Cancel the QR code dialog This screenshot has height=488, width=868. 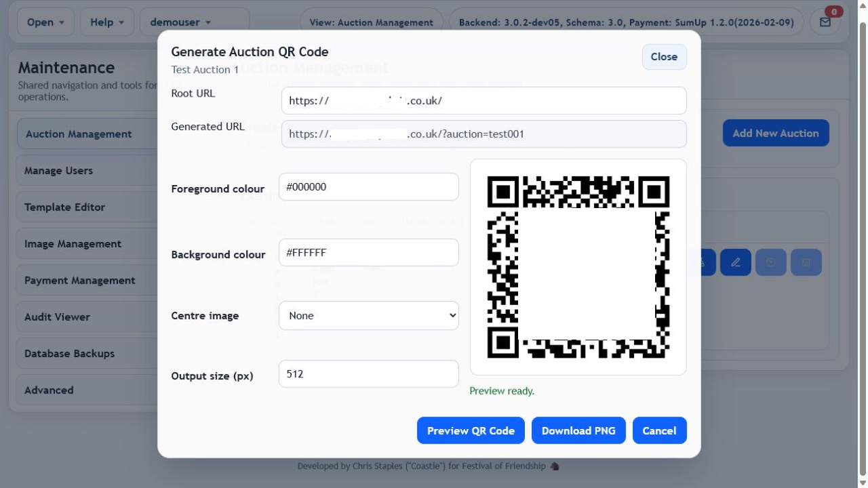point(659,430)
